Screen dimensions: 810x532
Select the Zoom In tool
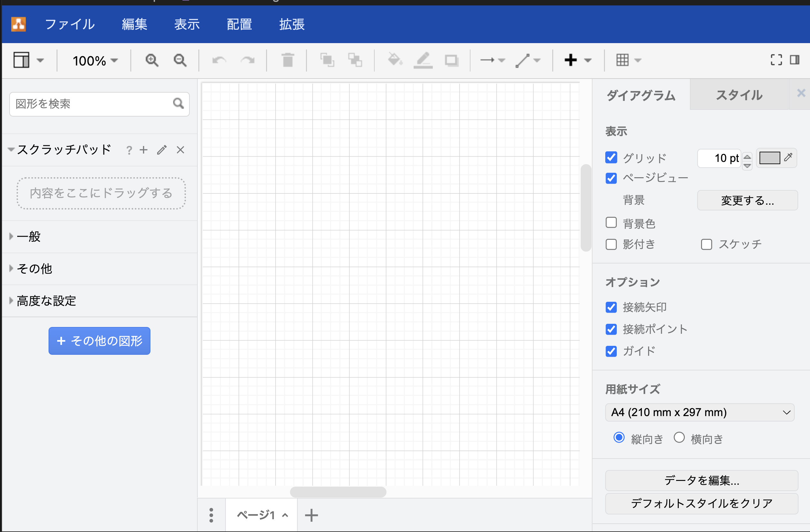[152, 60]
